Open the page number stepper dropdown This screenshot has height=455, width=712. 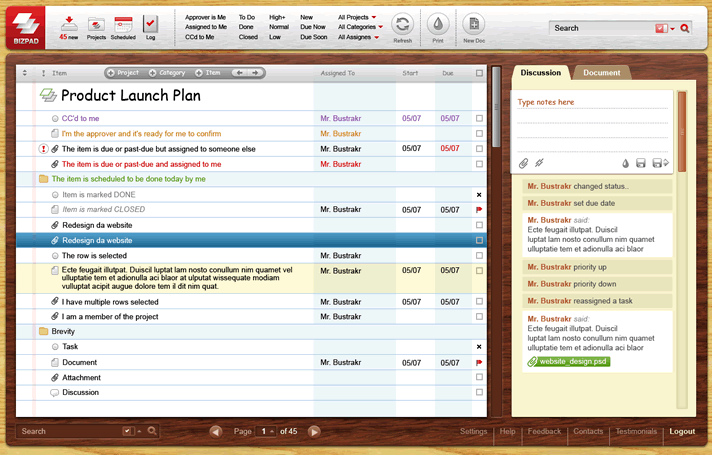[x=272, y=431]
